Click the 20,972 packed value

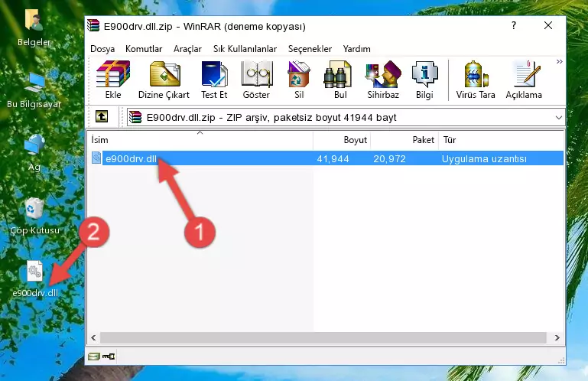pos(389,159)
